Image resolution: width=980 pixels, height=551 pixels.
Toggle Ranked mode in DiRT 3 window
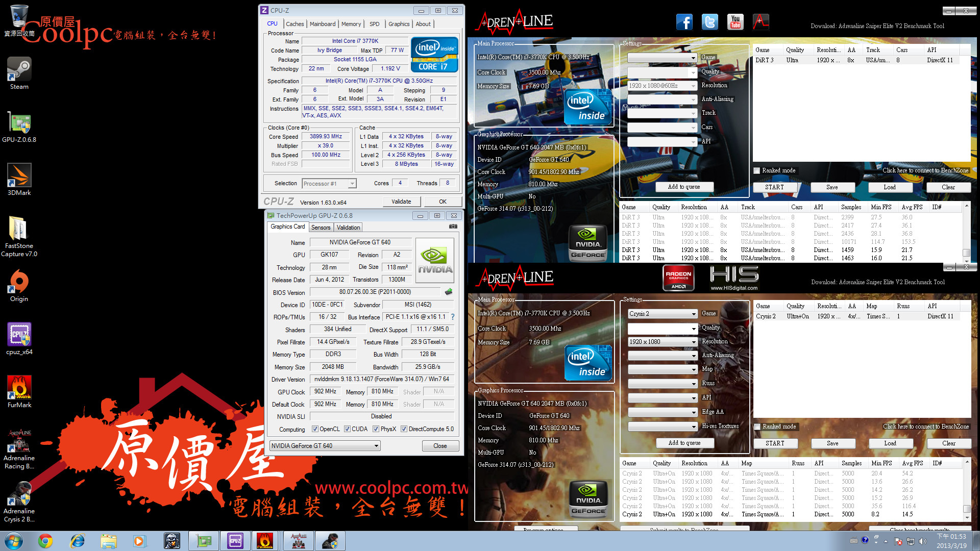pos(757,170)
